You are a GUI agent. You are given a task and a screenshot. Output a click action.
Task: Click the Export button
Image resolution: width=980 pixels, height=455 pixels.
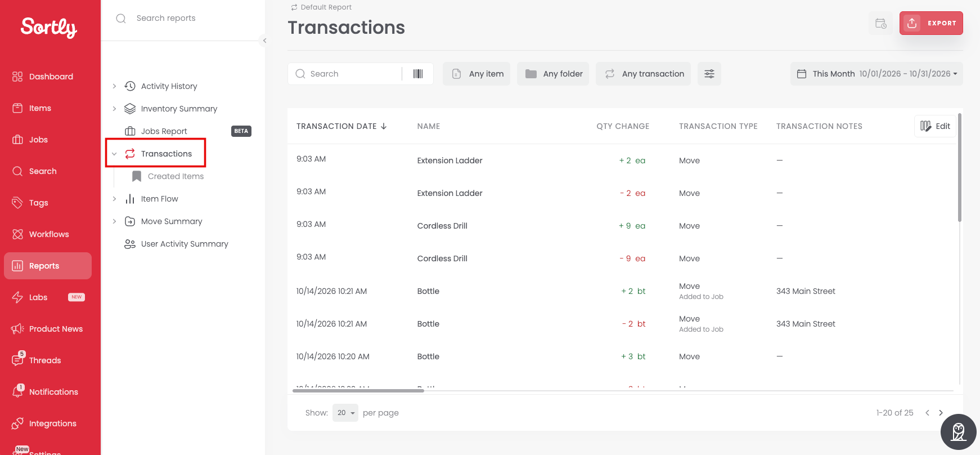click(x=931, y=23)
